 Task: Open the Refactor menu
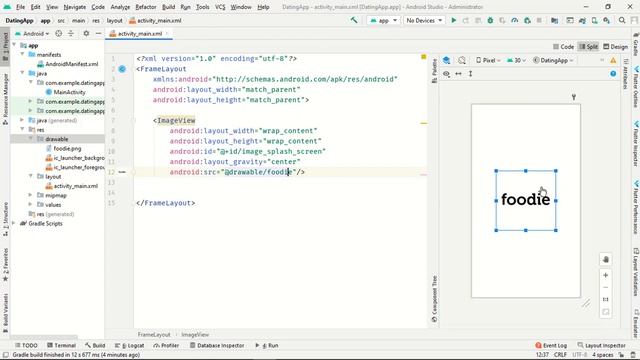coord(146,7)
